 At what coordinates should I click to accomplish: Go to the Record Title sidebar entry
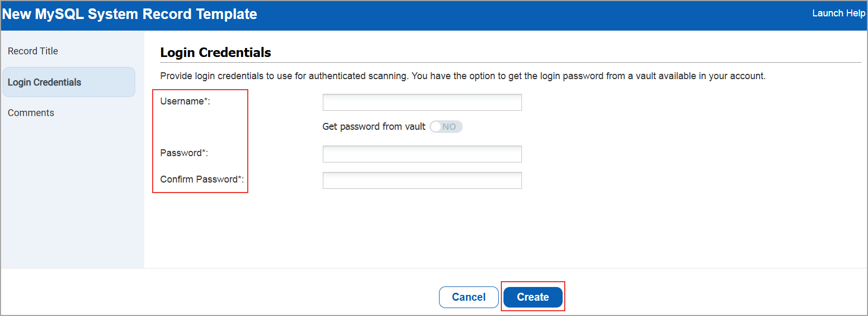(33, 51)
